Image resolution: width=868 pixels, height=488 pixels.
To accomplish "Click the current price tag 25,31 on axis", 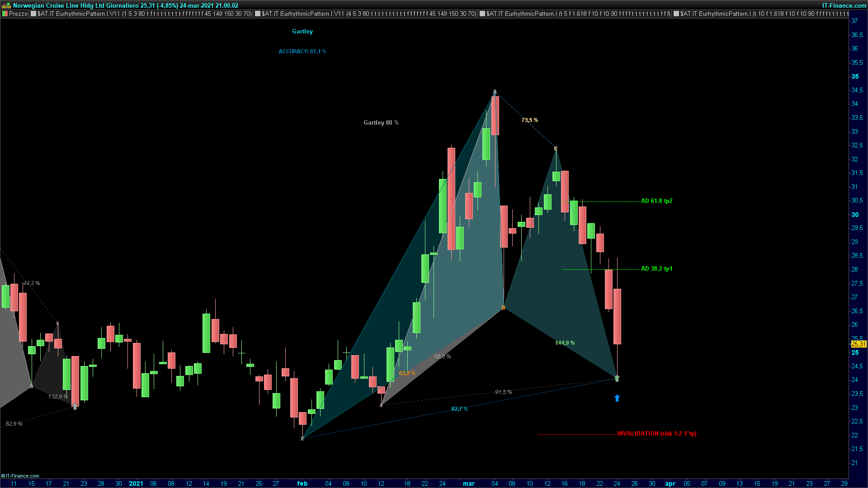I will [858, 344].
